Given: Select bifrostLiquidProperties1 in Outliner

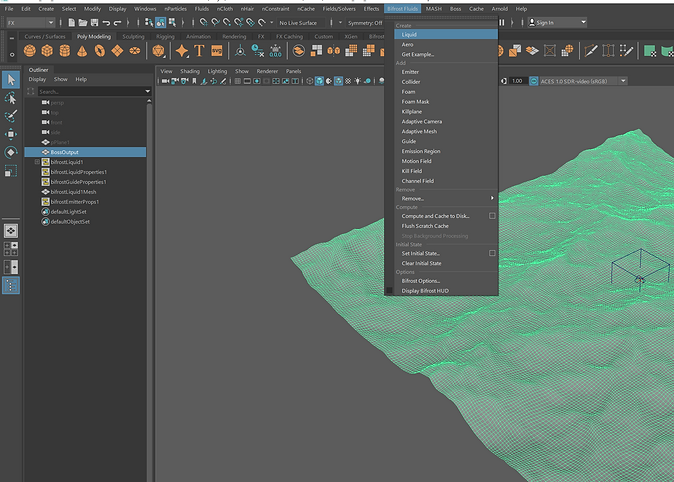Looking at the screenshot, I should click(x=78, y=172).
